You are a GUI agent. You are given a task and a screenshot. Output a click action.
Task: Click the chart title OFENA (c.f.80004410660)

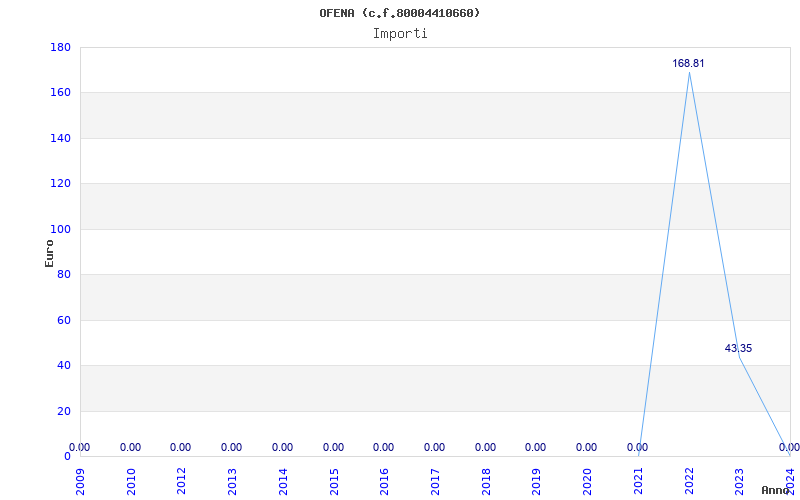399,13
